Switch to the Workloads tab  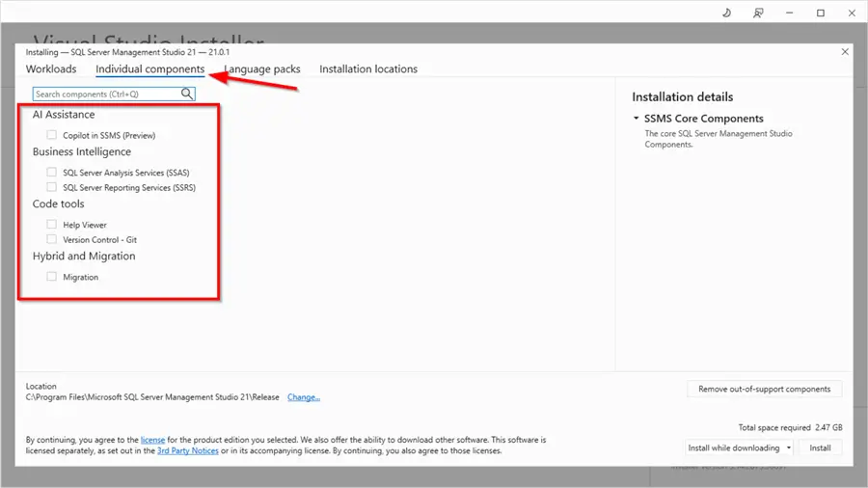51,69
